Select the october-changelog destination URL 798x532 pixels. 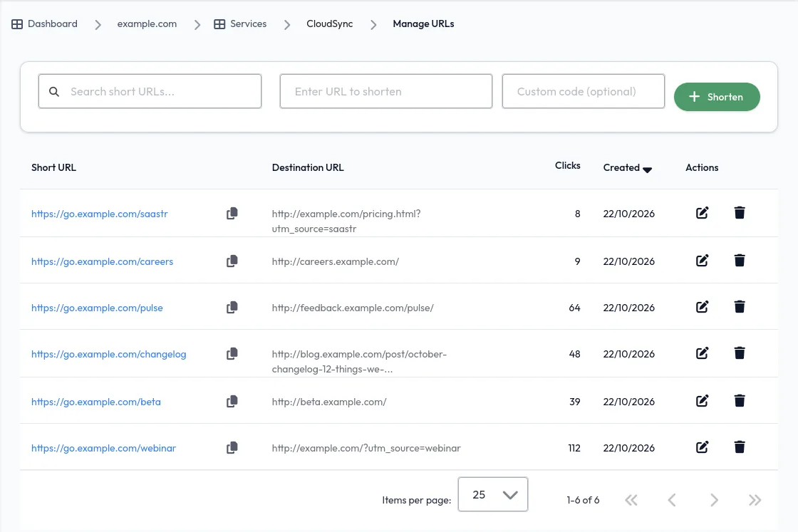pos(359,362)
